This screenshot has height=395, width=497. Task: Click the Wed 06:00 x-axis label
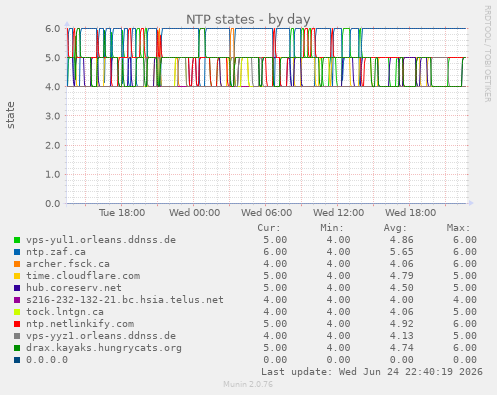[x=267, y=213]
